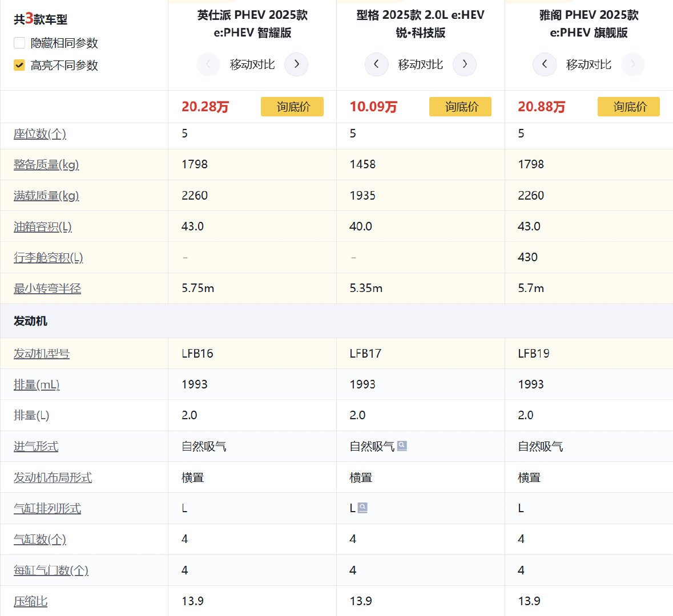Click 移动对比 label under 英仕派 PHEV
The width and height of the screenshot is (673, 616).
coord(252,64)
